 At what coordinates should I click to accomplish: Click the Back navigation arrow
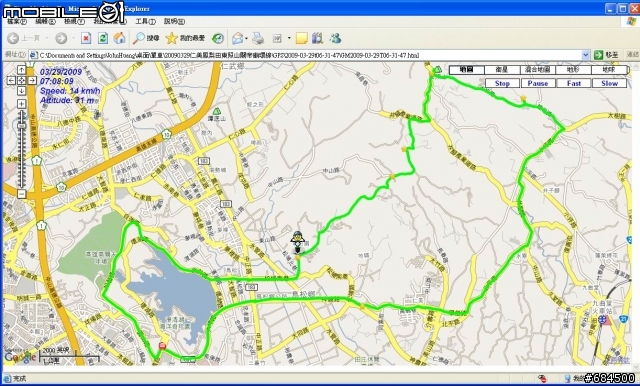13,38
